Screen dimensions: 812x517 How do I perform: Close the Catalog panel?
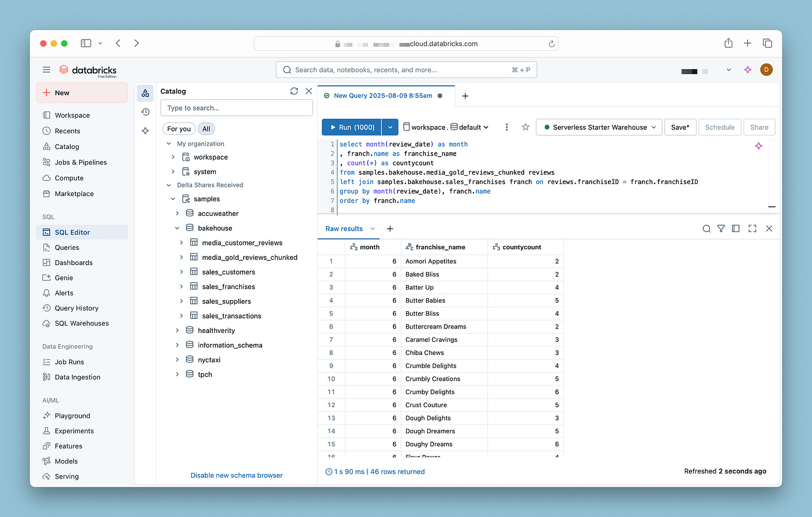pos(309,91)
